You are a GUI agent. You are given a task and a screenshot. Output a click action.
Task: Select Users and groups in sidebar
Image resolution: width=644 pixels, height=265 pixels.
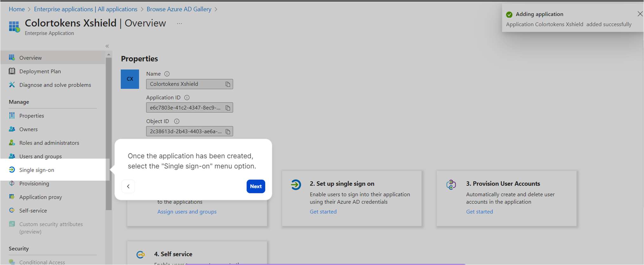click(x=40, y=156)
